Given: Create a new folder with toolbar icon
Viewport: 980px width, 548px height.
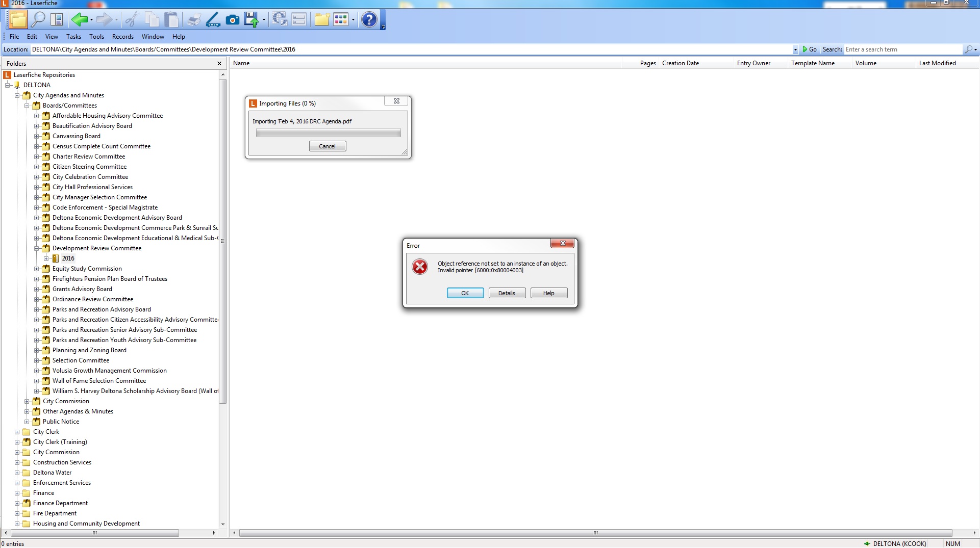Looking at the screenshot, I should pos(322,20).
